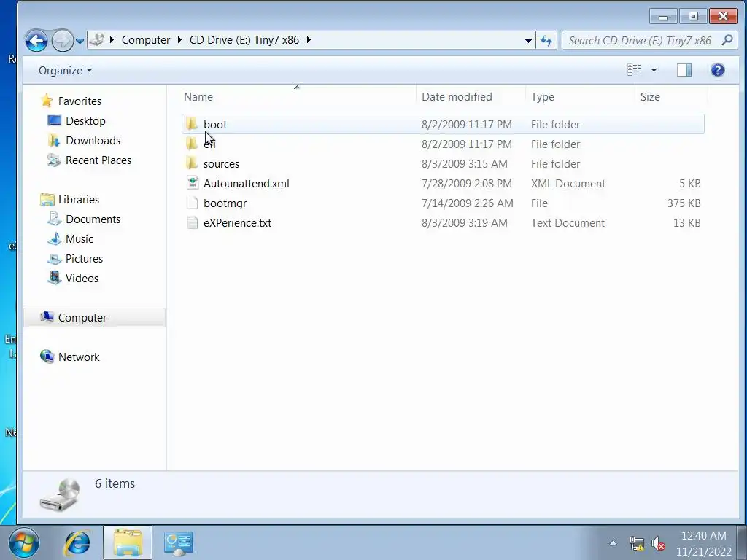Select Network in the navigation pane
The image size is (747, 560).
(79, 357)
